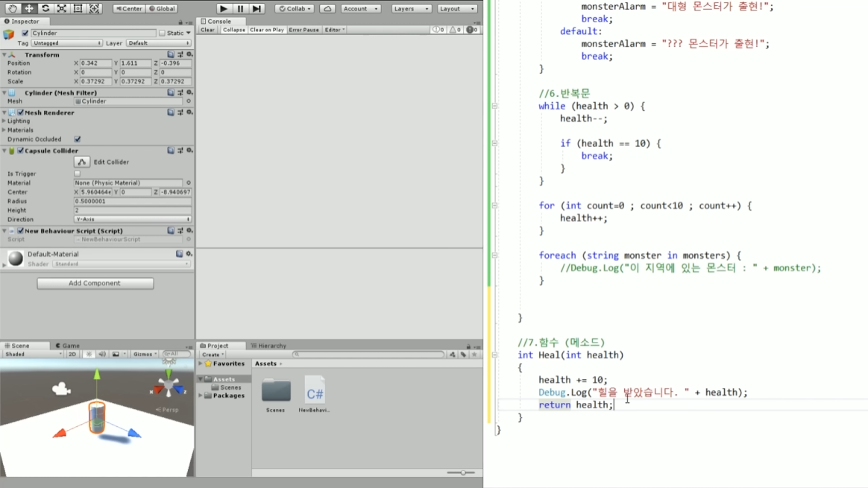Open collider Direction dropdown Y-Axis

pos(133,220)
